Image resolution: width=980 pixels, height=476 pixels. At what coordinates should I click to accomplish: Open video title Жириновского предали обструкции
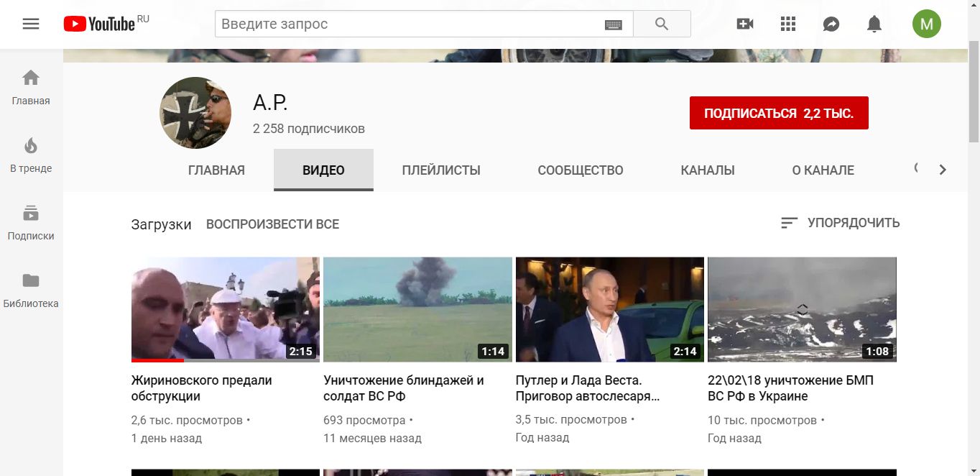pyautogui.click(x=202, y=388)
